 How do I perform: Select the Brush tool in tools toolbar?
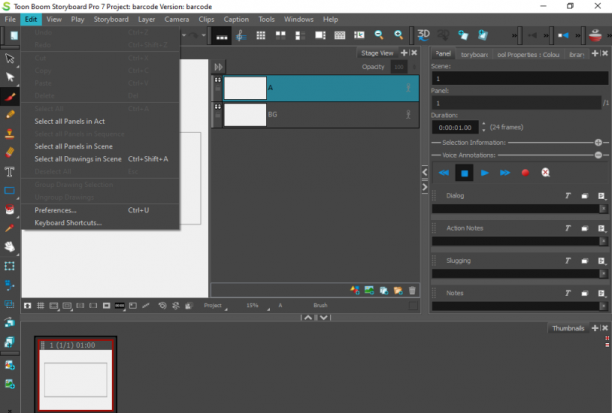click(10, 96)
